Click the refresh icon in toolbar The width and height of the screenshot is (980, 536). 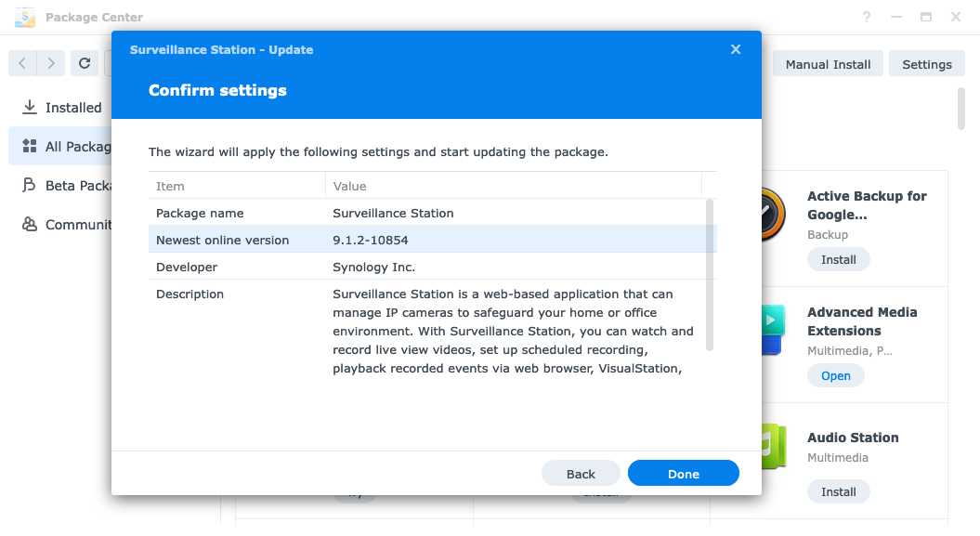84,63
